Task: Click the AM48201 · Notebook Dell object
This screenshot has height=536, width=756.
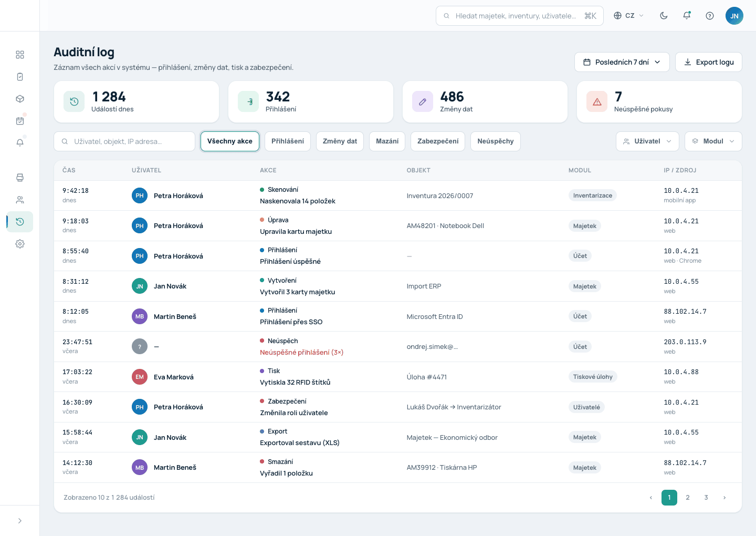Action: (445, 226)
